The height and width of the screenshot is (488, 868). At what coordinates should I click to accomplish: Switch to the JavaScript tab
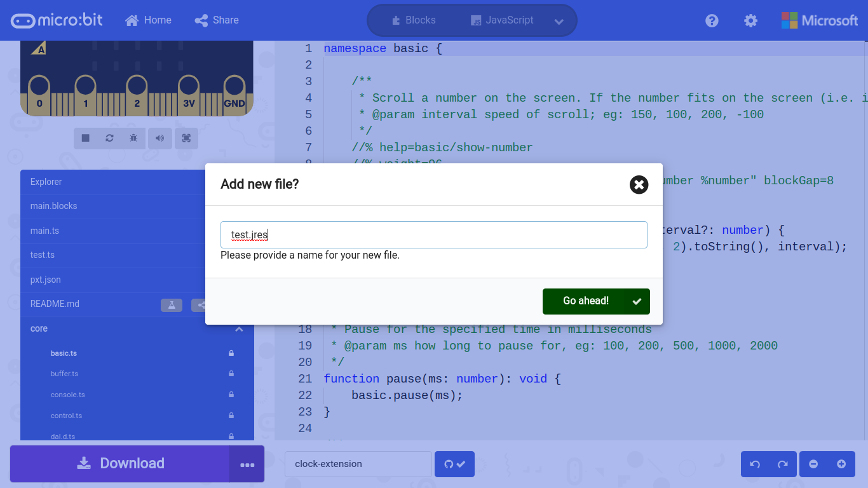[x=501, y=20]
